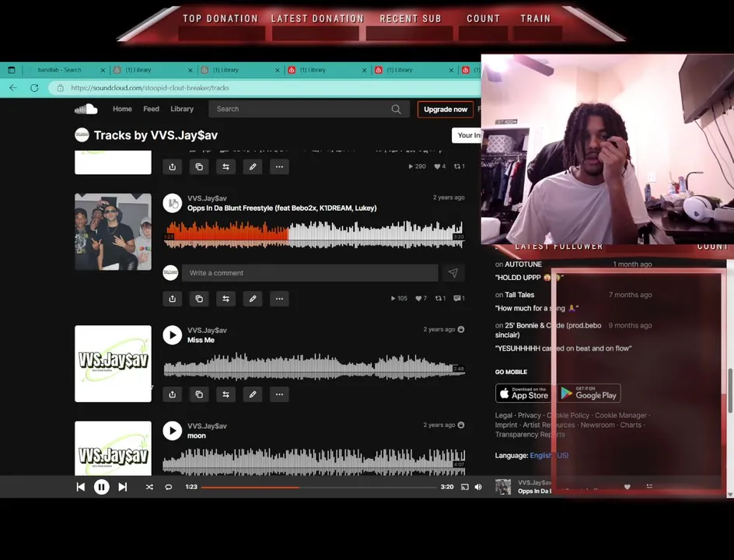
Task: Open more options for 290 plays track
Action: (x=279, y=166)
